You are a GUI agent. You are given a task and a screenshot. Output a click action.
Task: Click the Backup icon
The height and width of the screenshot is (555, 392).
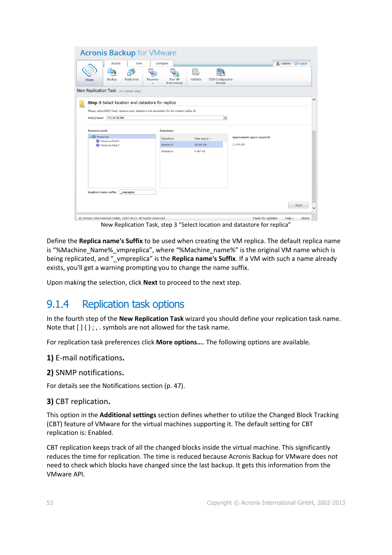pyautogui.click(x=112, y=72)
